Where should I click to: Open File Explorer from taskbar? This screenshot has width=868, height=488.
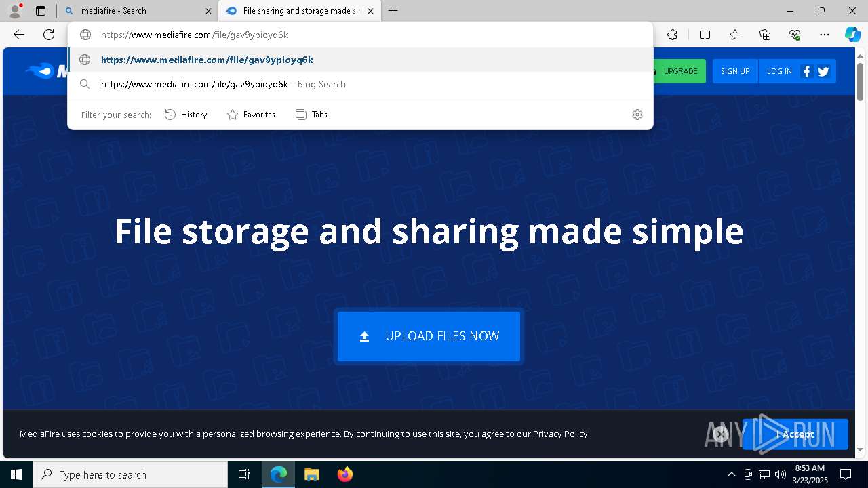click(x=311, y=474)
